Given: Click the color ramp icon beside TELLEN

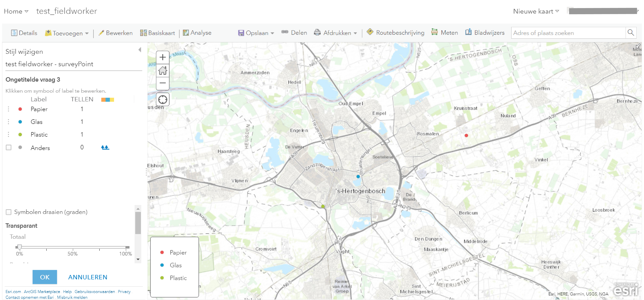Looking at the screenshot, I should click(x=107, y=100).
